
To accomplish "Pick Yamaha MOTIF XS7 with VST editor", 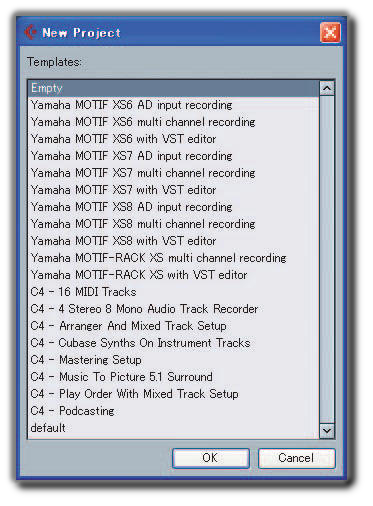I will tap(173, 190).
